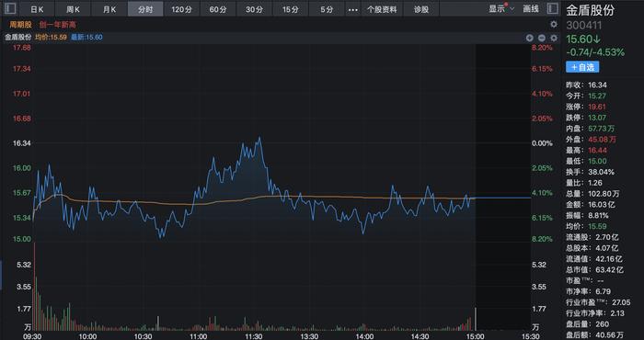Toggle the left sidebar panel icon

coord(10,8)
